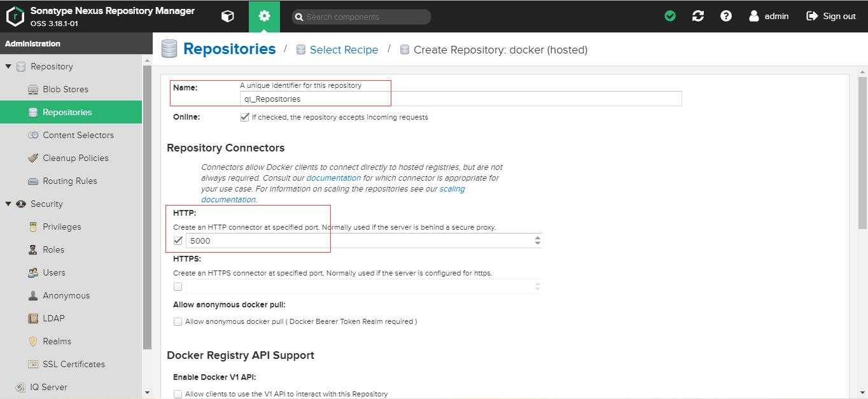Select Repositories menu item in sidebar
Viewport: 868px width, 399px height.
[x=71, y=113]
